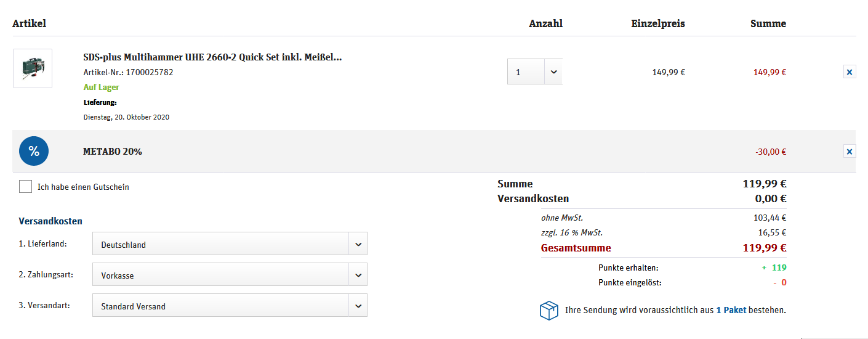
Task: Click the 'Ich habe einen Gutschein' label
Action: point(83,187)
